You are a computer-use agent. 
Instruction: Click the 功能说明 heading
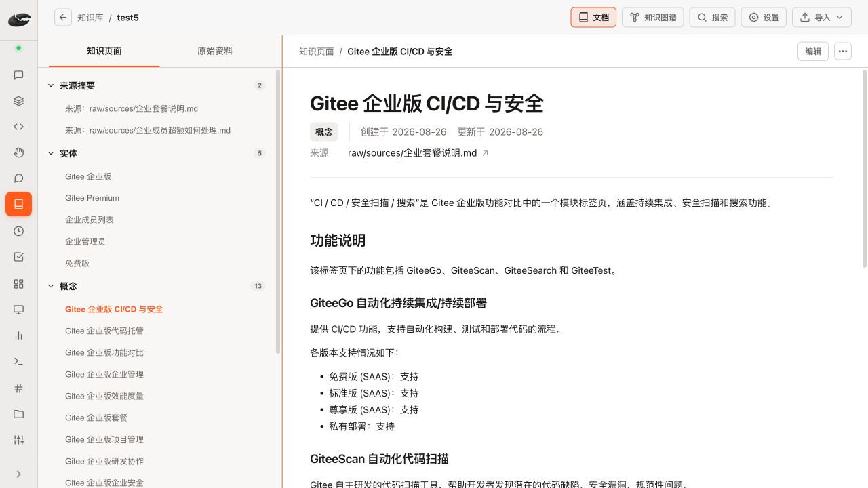click(338, 241)
